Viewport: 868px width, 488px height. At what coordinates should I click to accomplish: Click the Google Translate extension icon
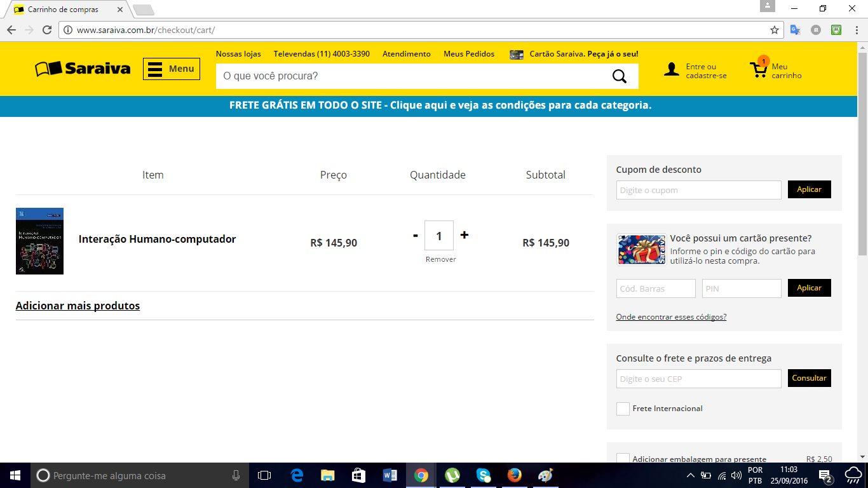(795, 30)
